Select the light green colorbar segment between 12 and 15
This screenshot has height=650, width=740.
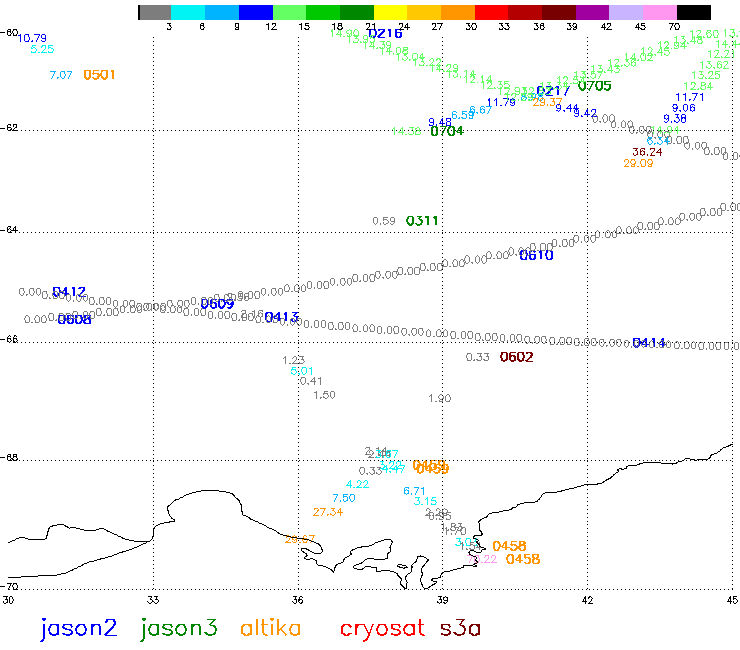pyautogui.click(x=289, y=12)
